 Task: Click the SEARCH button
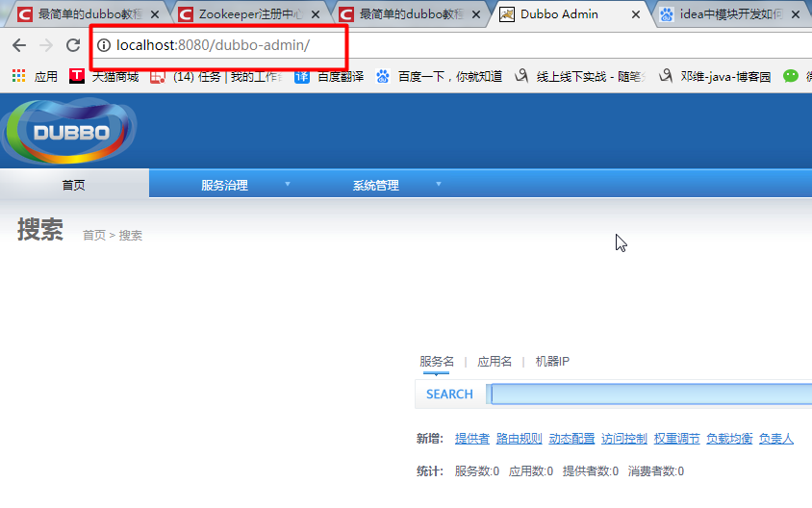tap(449, 394)
